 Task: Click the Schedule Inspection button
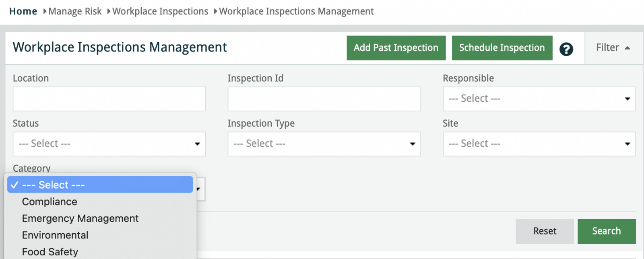point(502,48)
